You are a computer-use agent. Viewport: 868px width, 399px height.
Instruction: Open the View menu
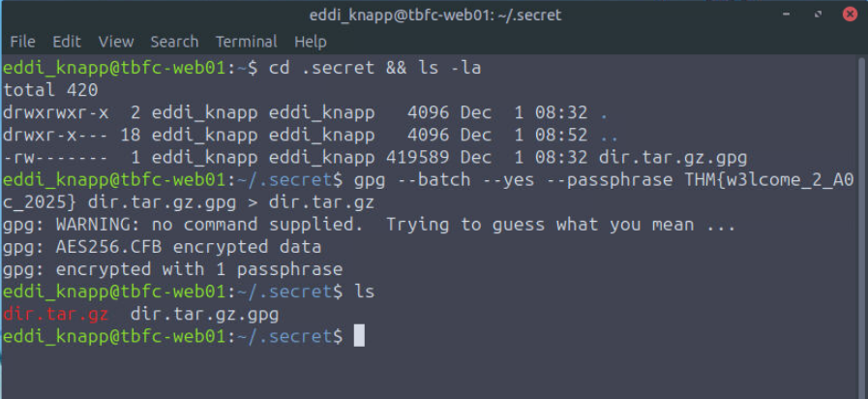(116, 42)
